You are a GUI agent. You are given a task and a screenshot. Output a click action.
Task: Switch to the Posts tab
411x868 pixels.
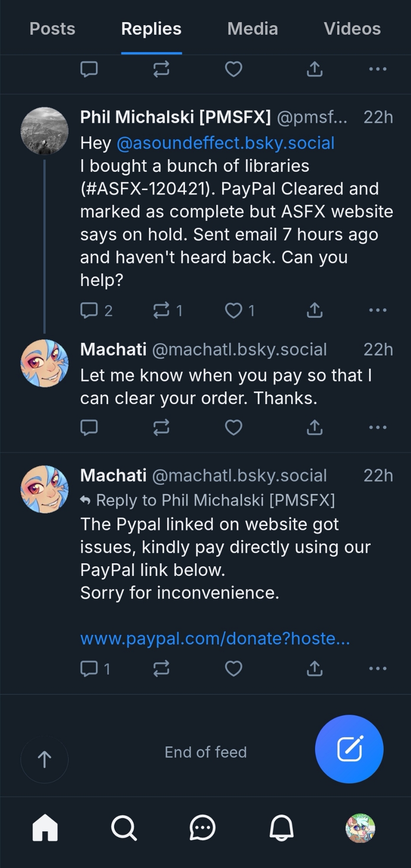coord(53,29)
